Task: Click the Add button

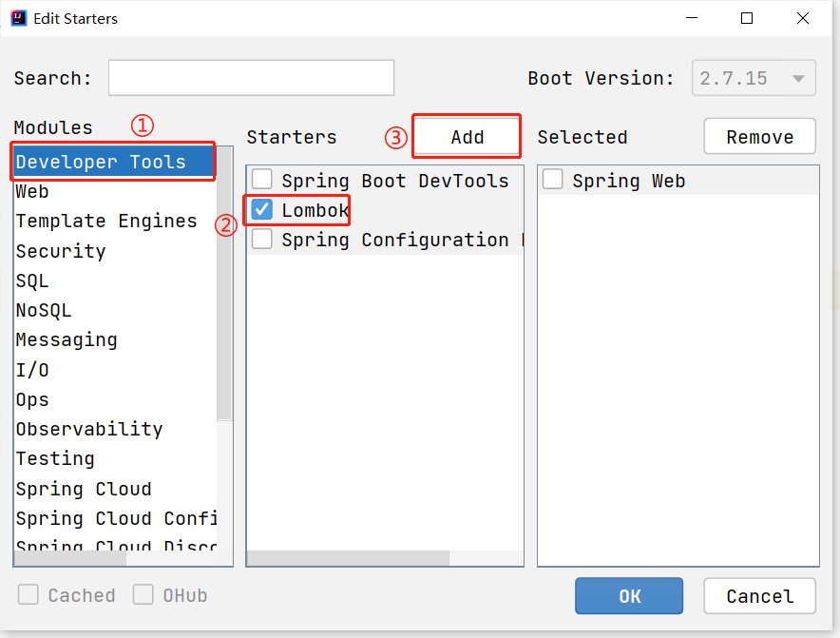Action: click(x=467, y=137)
